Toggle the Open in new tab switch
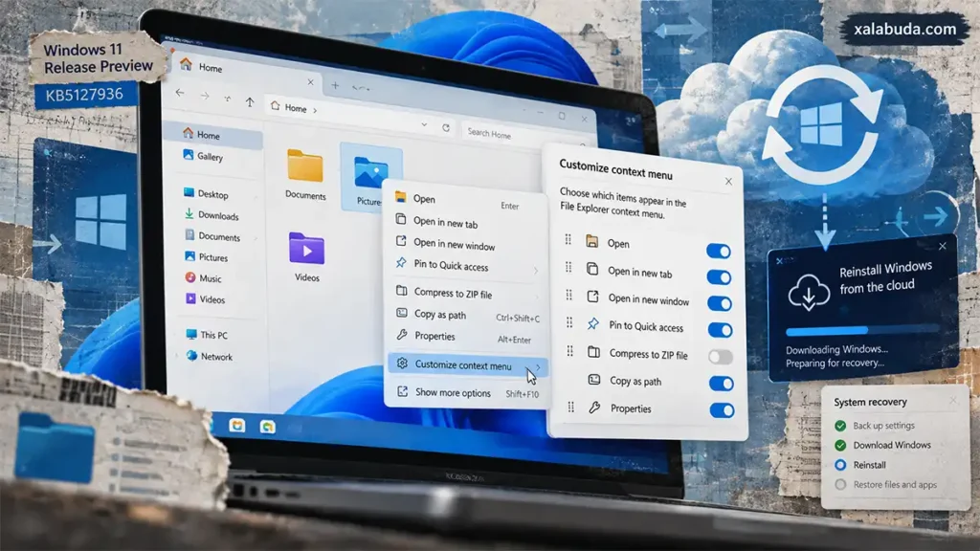The height and width of the screenshot is (551, 980). (x=719, y=277)
